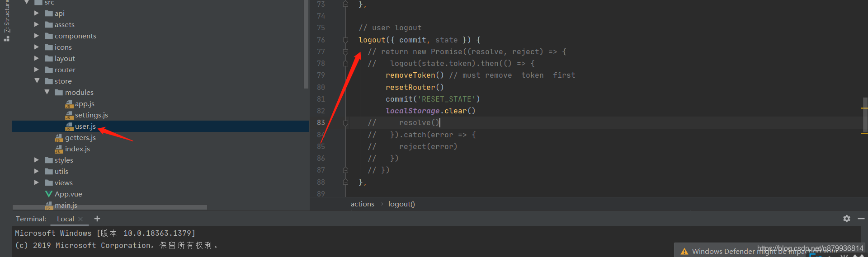
Task: Hide the terminal panel
Action: (861, 219)
